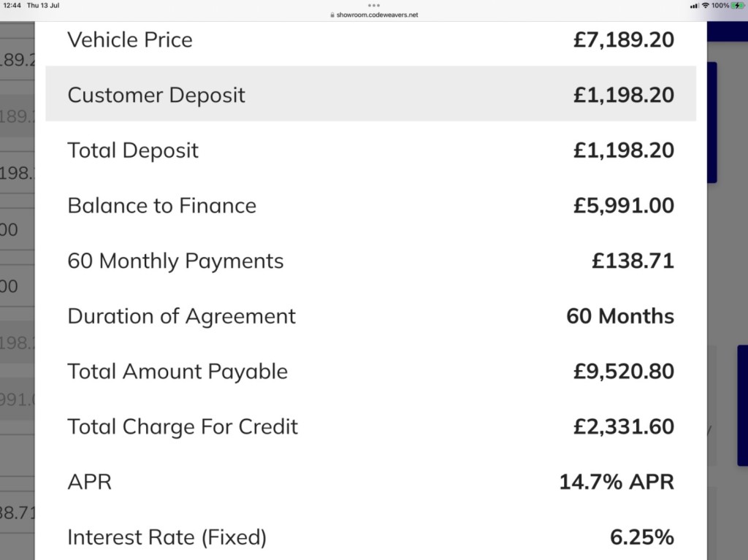Tap the battery charging icon
Viewport: 748px width, 560px height.
738,6
